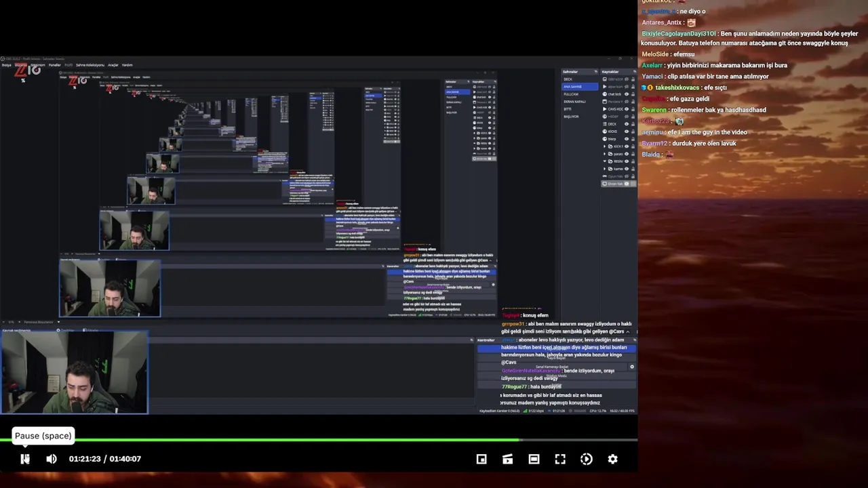Toggle eye on RESİM group
This screenshot has height=488, width=868.
[627, 161]
